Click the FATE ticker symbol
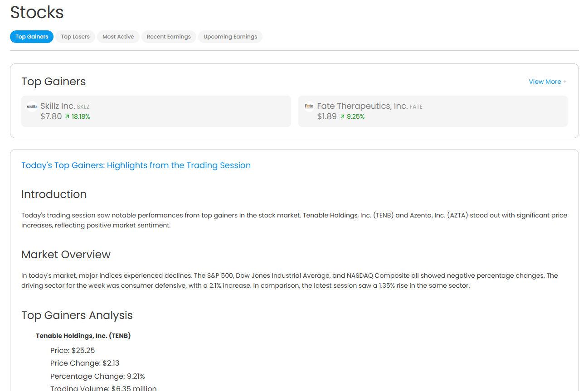The image size is (588, 391). (416, 107)
